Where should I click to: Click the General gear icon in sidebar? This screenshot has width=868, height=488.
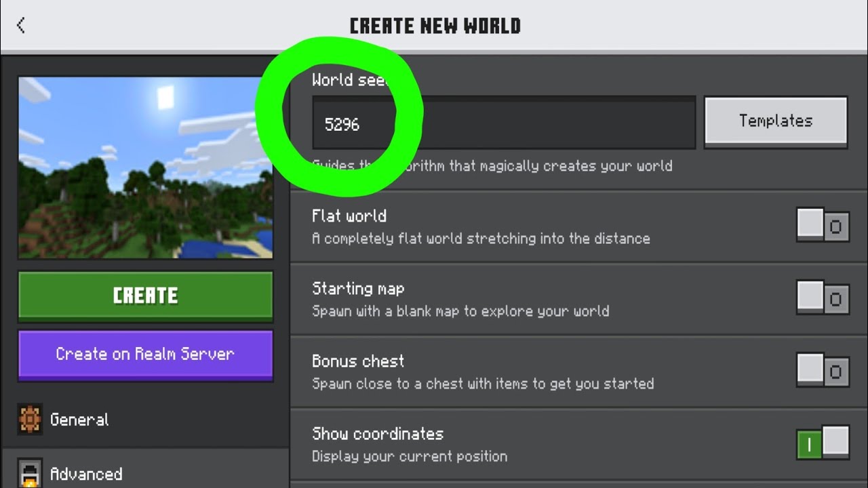coord(30,420)
